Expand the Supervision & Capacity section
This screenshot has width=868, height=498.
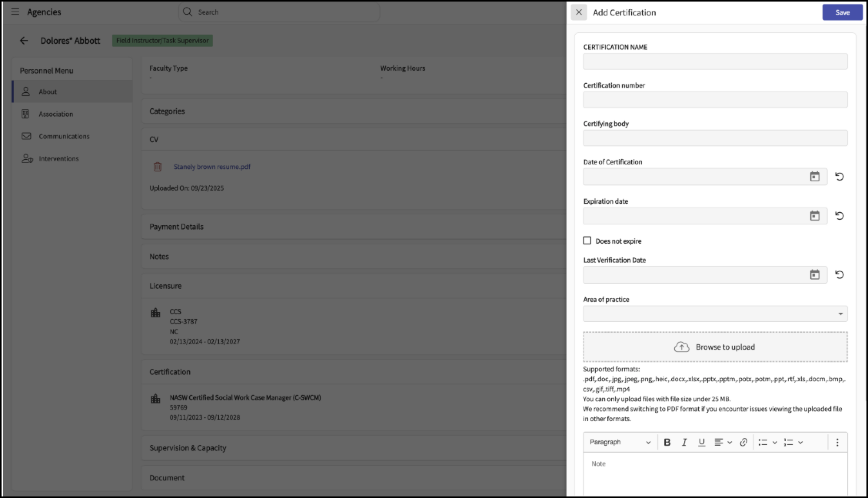click(x=354, y=448)
